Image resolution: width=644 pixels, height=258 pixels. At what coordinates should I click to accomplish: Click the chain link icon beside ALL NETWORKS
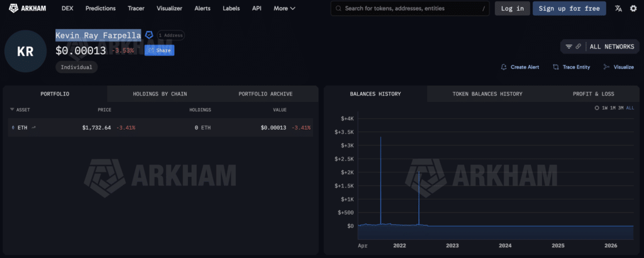(x=579, y=47)
